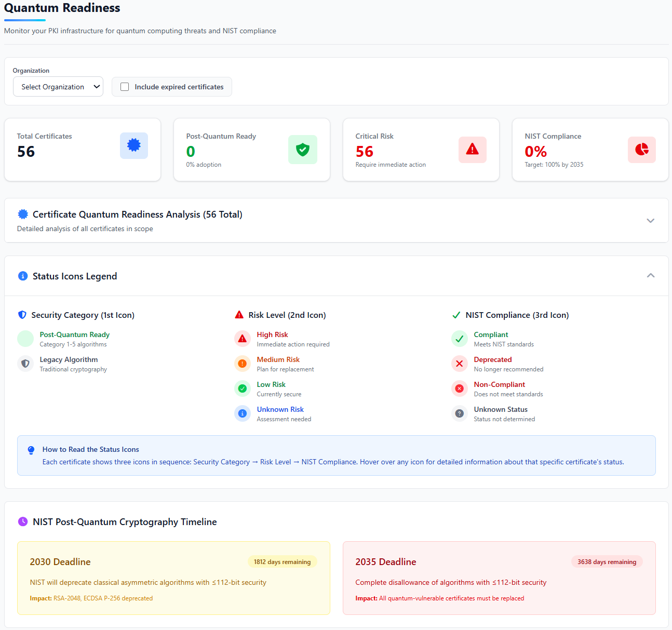Click the Post-Quantum Ready light green circle
Image resolution: width=672 pixels, height=630 pixels.
point(25,339)
